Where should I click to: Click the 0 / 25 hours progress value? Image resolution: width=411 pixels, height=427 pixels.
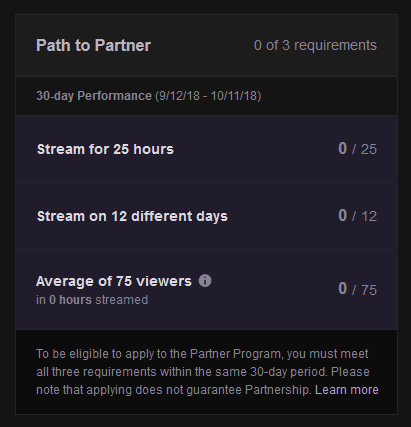(x=357, y=149)
